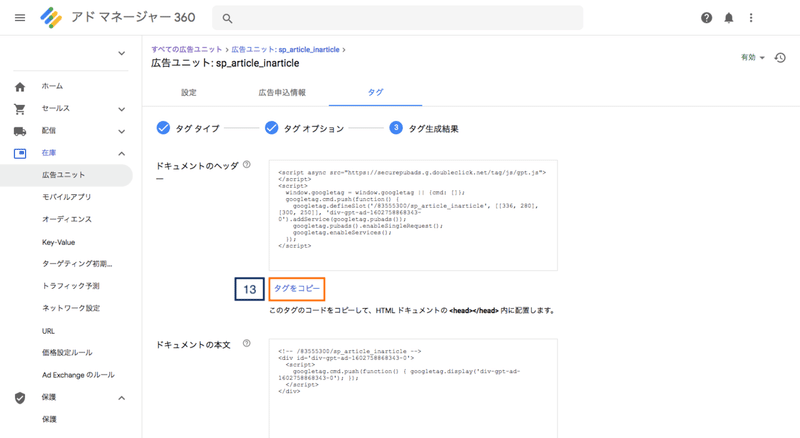This screenshot has height=438, width=800.
Task: Switch to the 設定 tab
Action: 189,92
